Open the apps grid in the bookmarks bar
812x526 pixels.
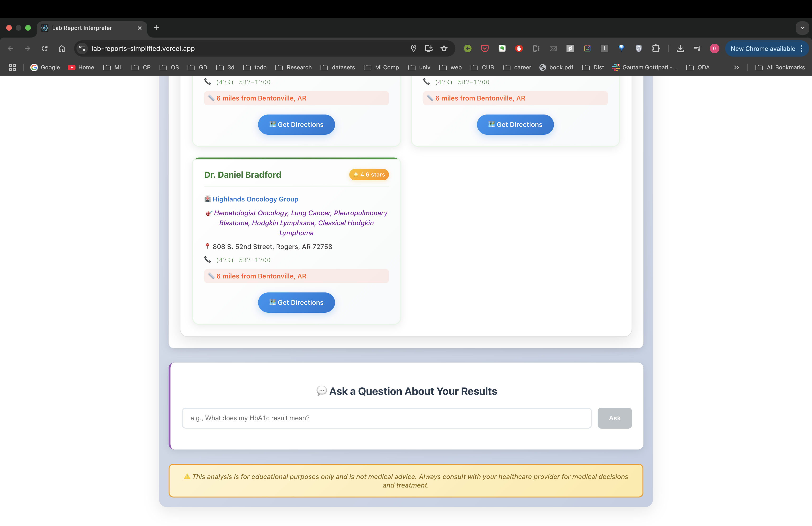tap(12, 67)
